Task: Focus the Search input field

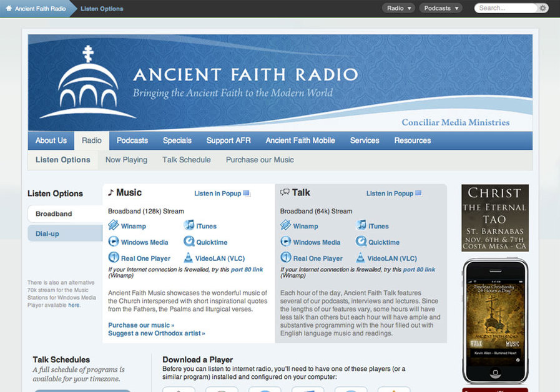Action: click(x=506, y=8)
